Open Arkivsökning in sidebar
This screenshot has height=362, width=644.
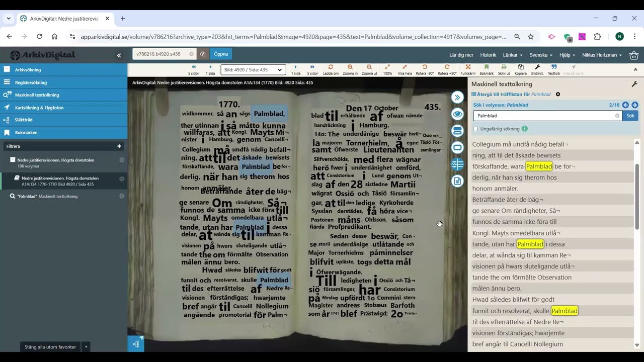click(x=63, y=69)
